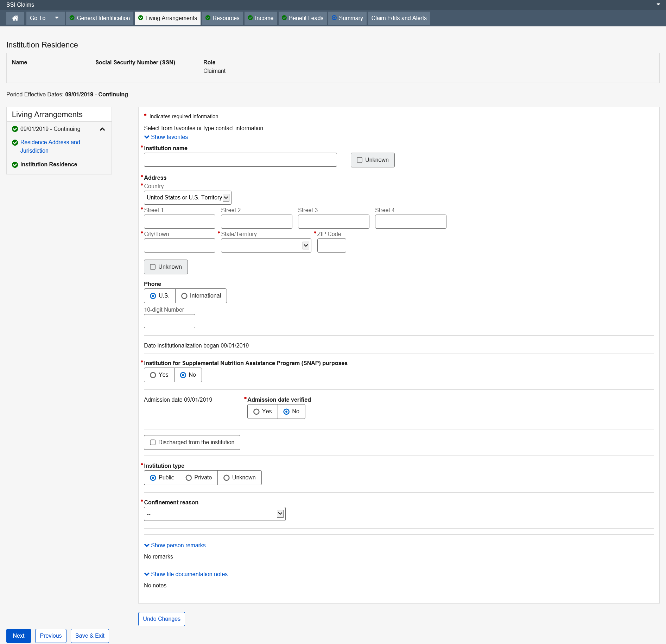Expand the Confinement reason dropdown
Viewport: 666px width, 644px height.
[214, 514]
